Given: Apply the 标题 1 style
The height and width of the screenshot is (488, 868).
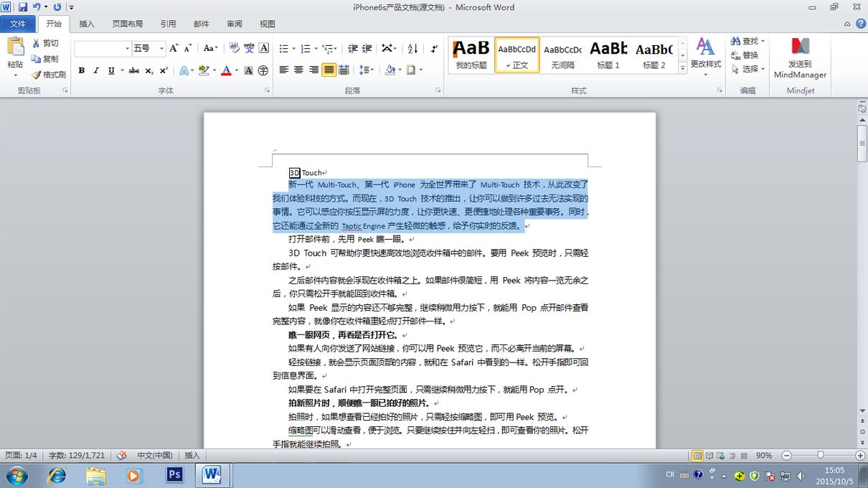Looking at the screenshot, I should [608, 55].
